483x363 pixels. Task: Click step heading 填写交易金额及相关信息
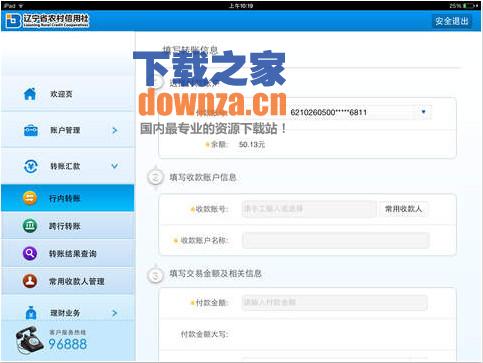coord(216,274)
